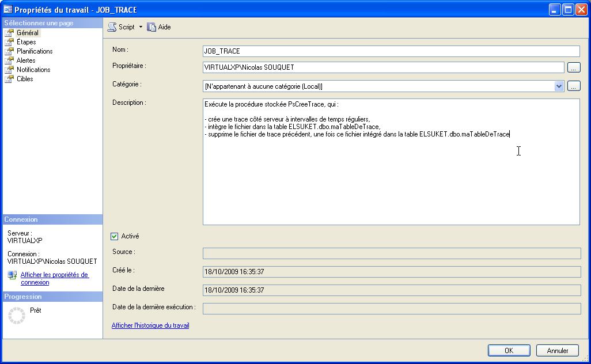Open Afficher l'historique du travail link
The height and width of the screenshot is (364, 591).
(150, 325)
